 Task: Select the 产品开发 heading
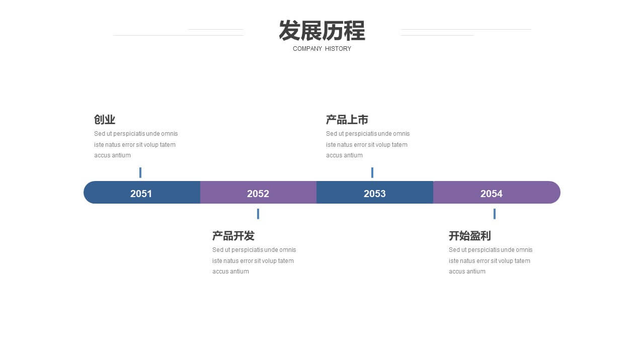point(233,236)
